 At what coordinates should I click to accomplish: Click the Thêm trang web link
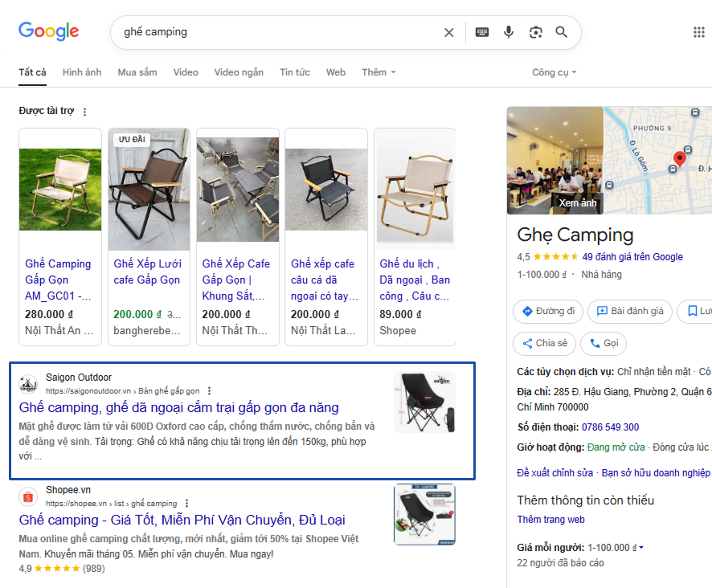coord(550,520)
